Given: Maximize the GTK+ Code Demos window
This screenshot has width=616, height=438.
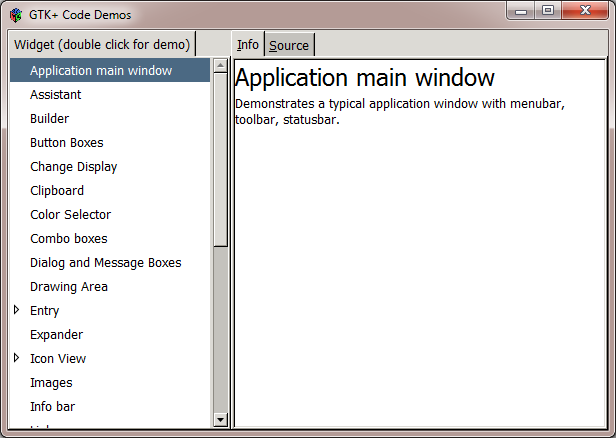Looking at the screenshot, I should (547, 10).
